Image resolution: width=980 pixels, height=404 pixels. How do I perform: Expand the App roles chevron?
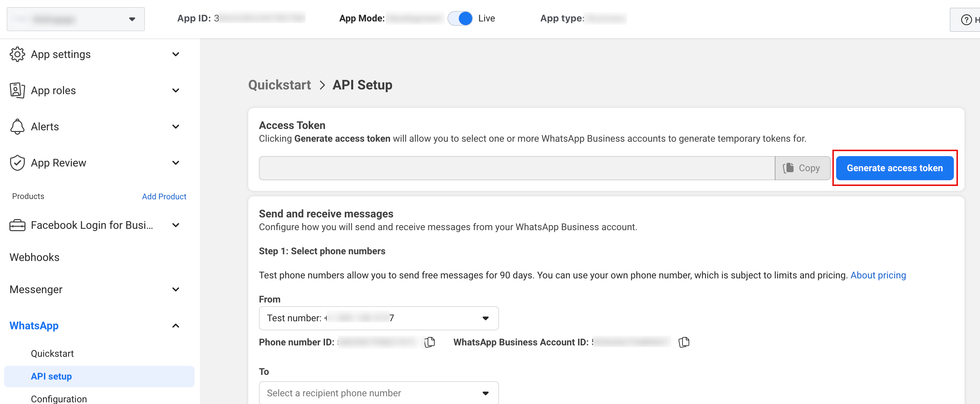tap(176, 90)
